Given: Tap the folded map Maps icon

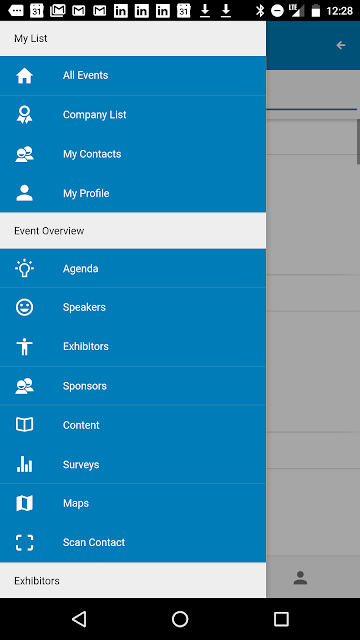Looking at the screenshot, I should point(24,503).
